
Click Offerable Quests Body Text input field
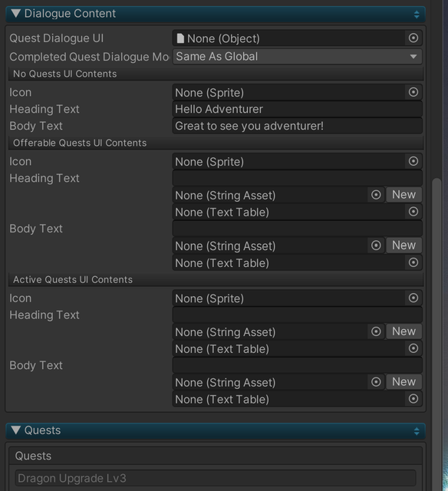[298, 229]
